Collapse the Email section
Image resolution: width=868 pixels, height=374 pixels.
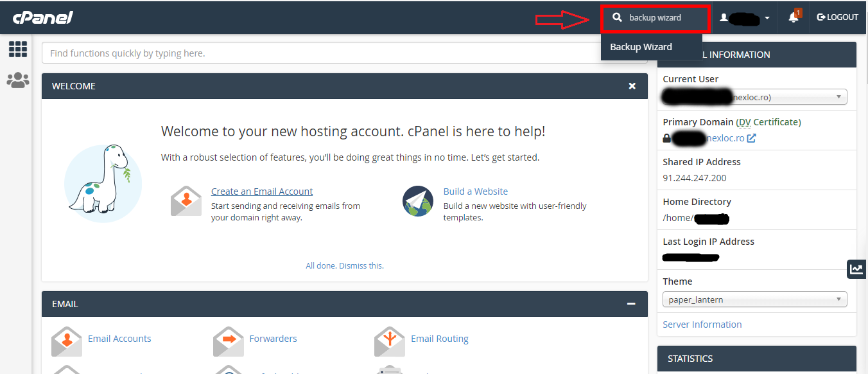(631, 304)
